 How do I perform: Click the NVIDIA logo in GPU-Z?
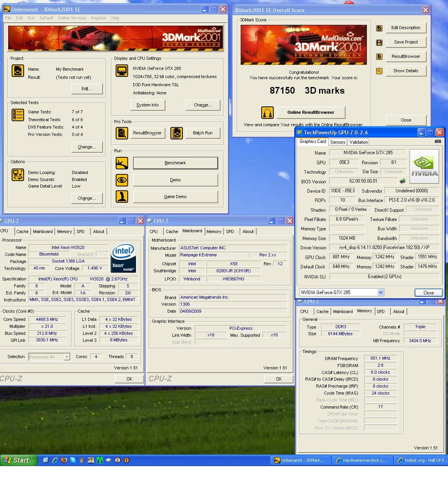(424, 167)
